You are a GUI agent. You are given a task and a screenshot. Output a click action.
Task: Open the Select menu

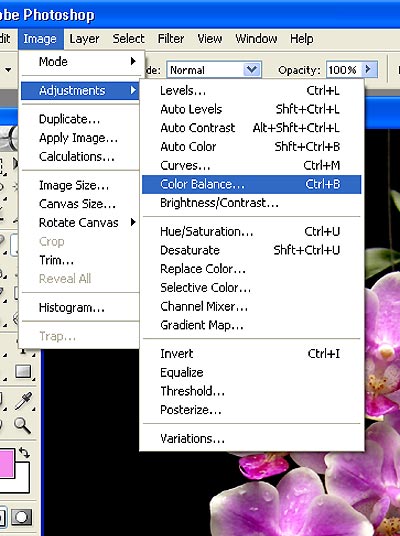pos(129,39)
